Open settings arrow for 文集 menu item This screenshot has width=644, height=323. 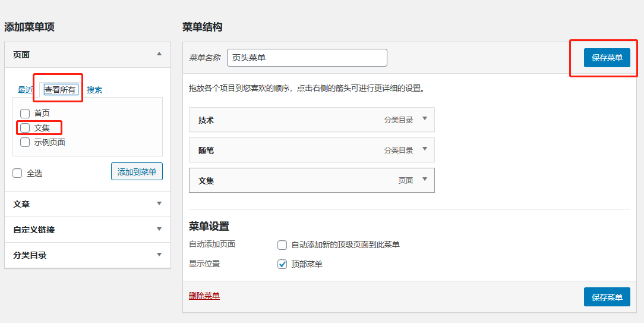pyautogui.click(x=425, y=180)
